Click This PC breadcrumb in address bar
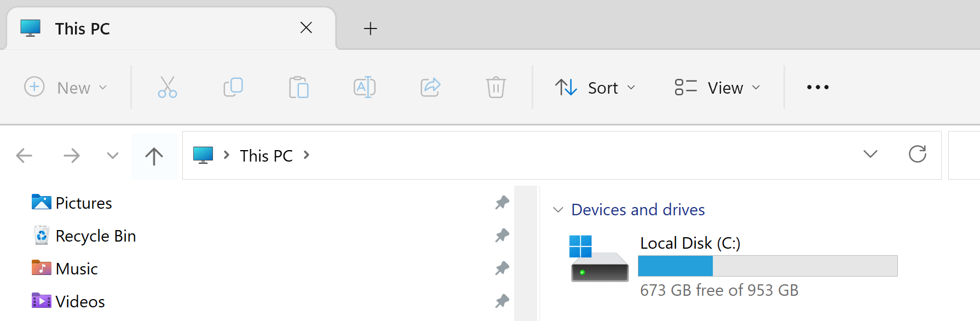Viewport: 980px width, 321px height. click(x=266, y=156)
